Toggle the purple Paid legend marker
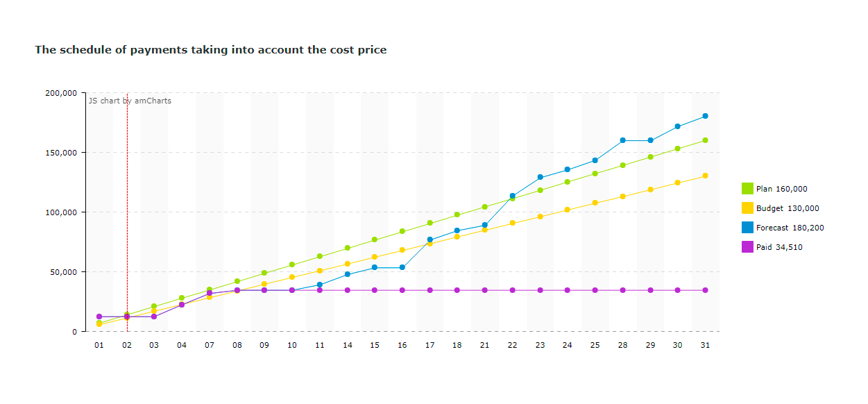 (x=747, y=247)
